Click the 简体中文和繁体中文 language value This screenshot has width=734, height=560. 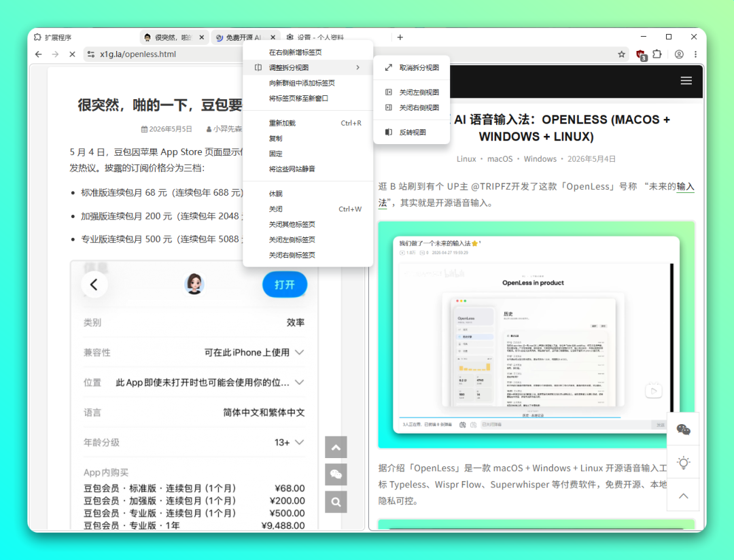click(264, 412)
